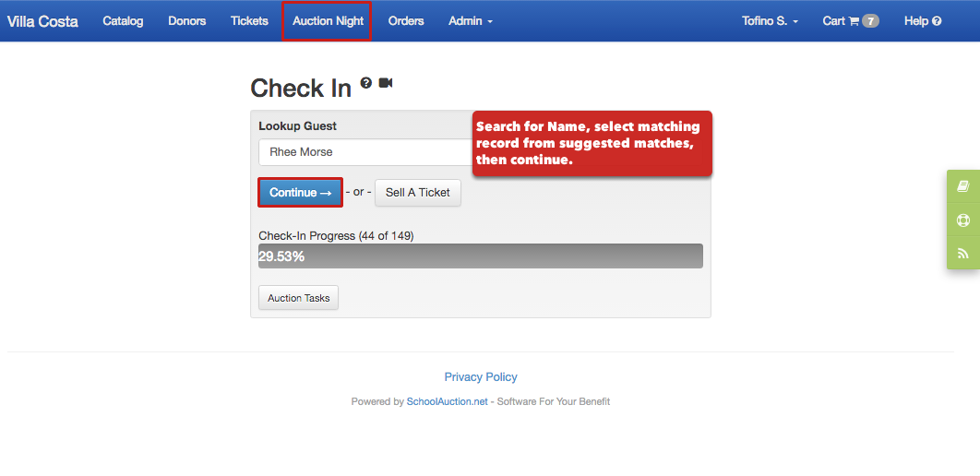Click the cart item count badge
The width and height of the screenshot is (980, 476).
[870, 21]
